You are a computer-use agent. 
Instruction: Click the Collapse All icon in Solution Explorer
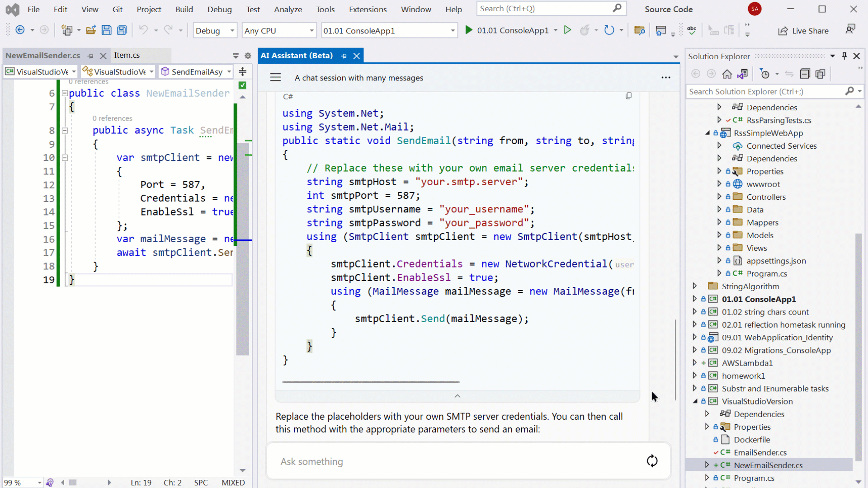click(805, 74)
